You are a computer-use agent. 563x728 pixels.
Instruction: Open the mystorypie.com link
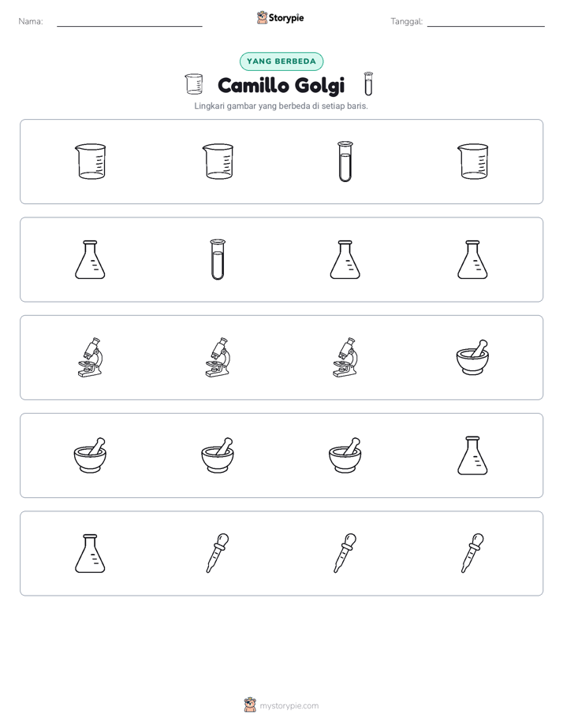(289, 706)
